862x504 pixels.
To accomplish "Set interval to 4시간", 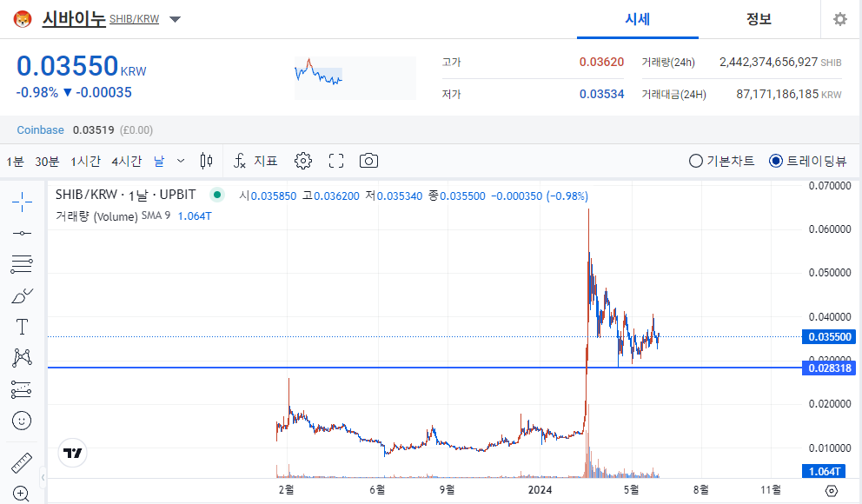I will click(127, 162).
